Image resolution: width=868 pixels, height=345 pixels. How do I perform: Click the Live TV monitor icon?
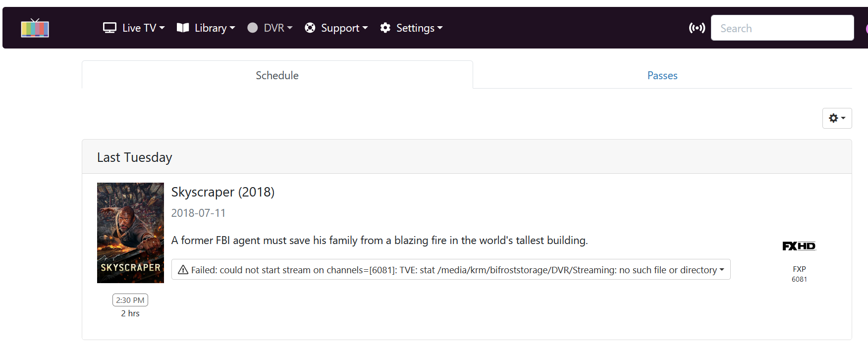[109, 28]
